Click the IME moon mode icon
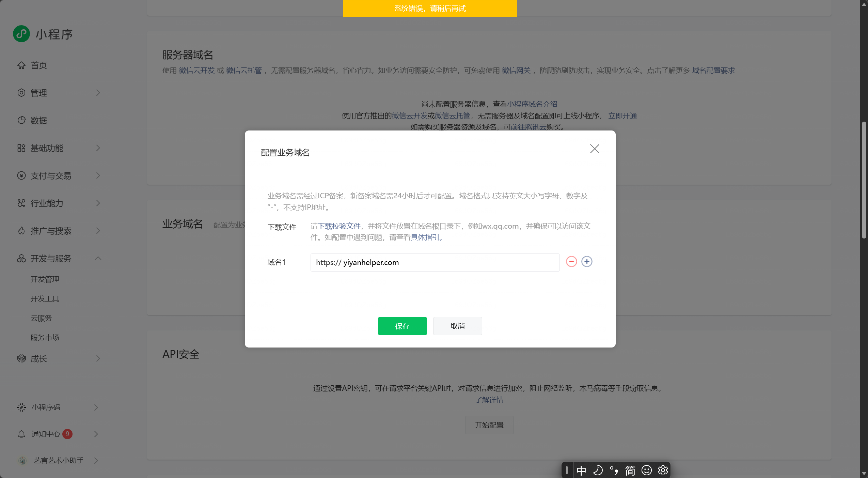The width and height of the screenshot is (868, 478). point(598,470)
